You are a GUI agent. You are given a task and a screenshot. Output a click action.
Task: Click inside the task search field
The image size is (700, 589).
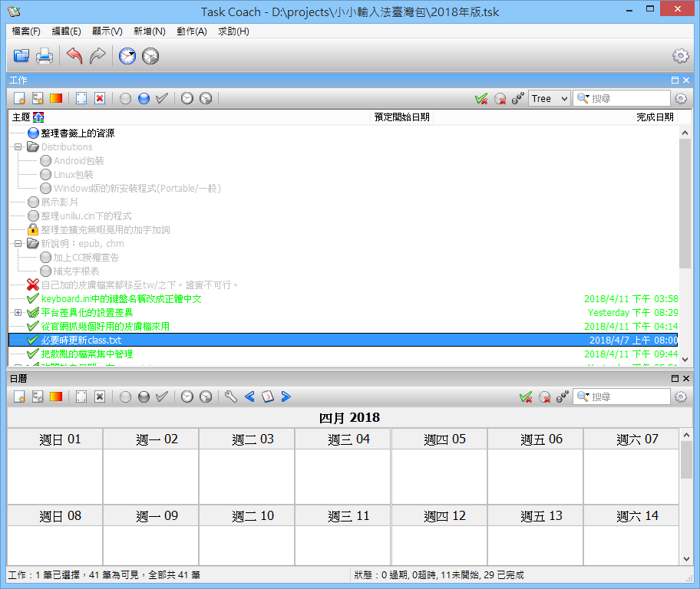coord(622,98)
